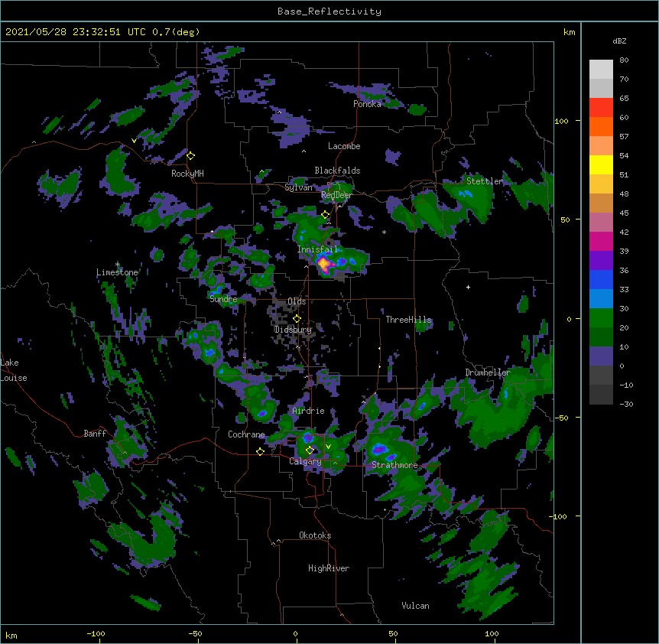659x644 pixels.
Task: Click the yellow diamond marker above Calgary label
Action: tap(310, 450)
